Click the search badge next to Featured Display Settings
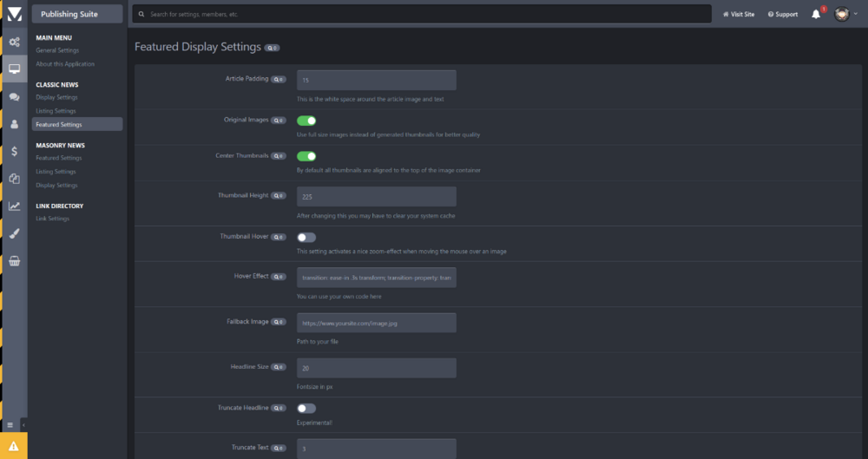The width and height of the screenshot is (868, 459). [x=272, y=49]
